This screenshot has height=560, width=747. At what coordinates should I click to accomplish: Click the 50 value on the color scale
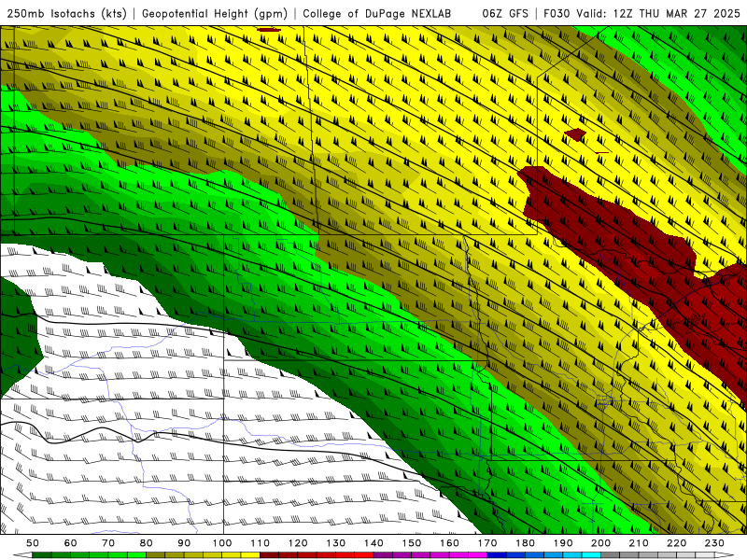tap(33, 543)
